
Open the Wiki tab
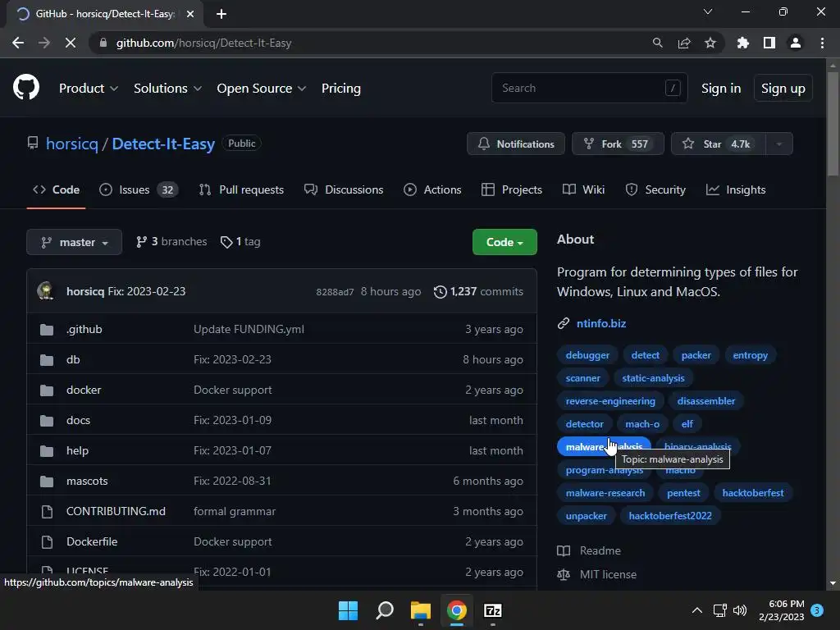[x=583, y=189]
